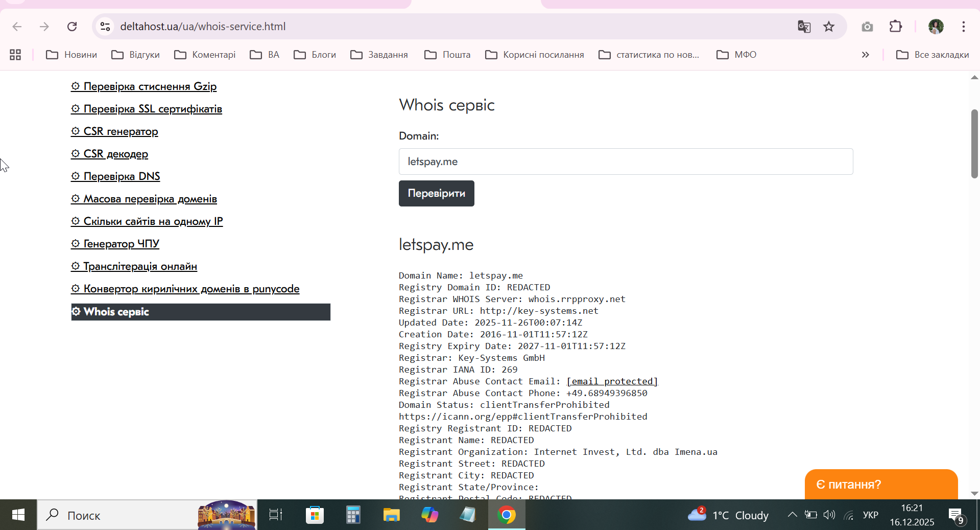The image size is (980, 530).
Task: Click the scrollbar up arrow
Action: pos(974,77)
